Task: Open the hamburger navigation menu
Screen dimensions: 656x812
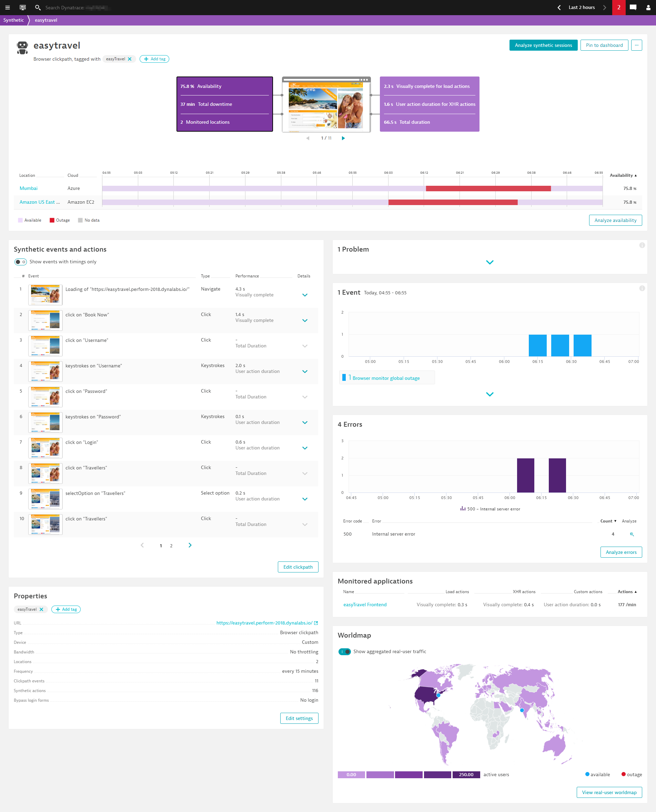Action: (x=7, y=8)
